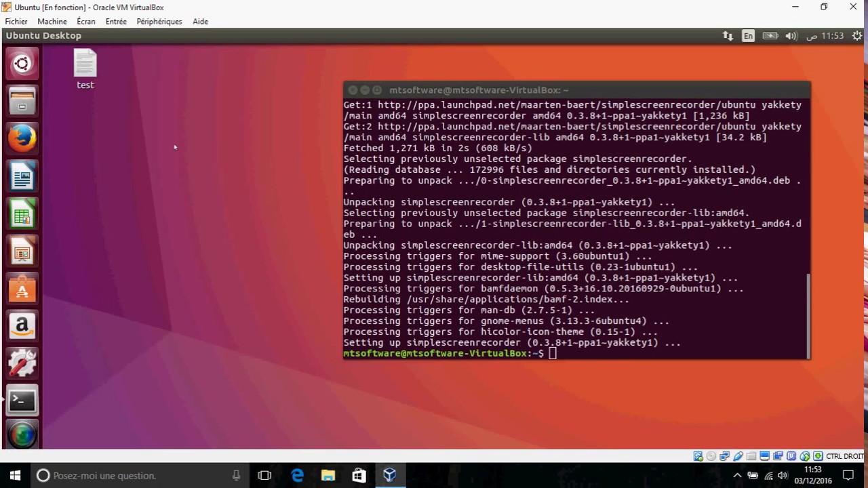This screenshot has width=868, height=488.
Task: Maximize the terminal window button
Action: click(377, 89)
